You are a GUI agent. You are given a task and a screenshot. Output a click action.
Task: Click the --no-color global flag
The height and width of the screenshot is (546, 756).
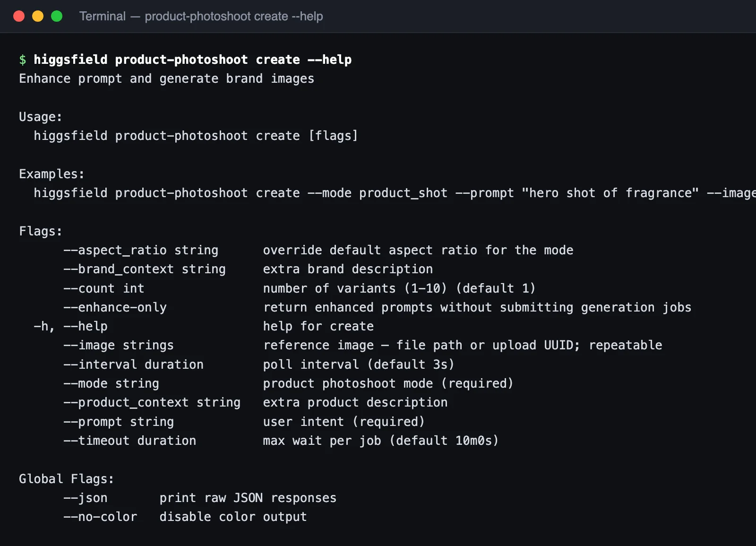100,517
